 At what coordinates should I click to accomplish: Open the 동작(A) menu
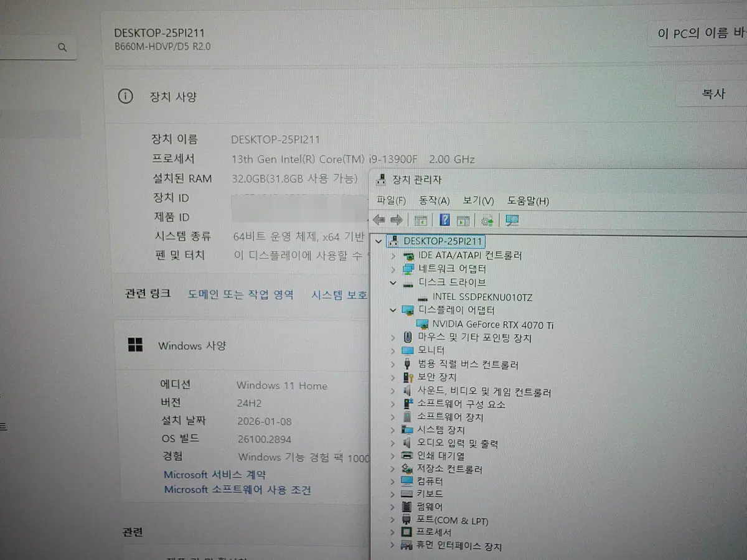tap(435, 201)
